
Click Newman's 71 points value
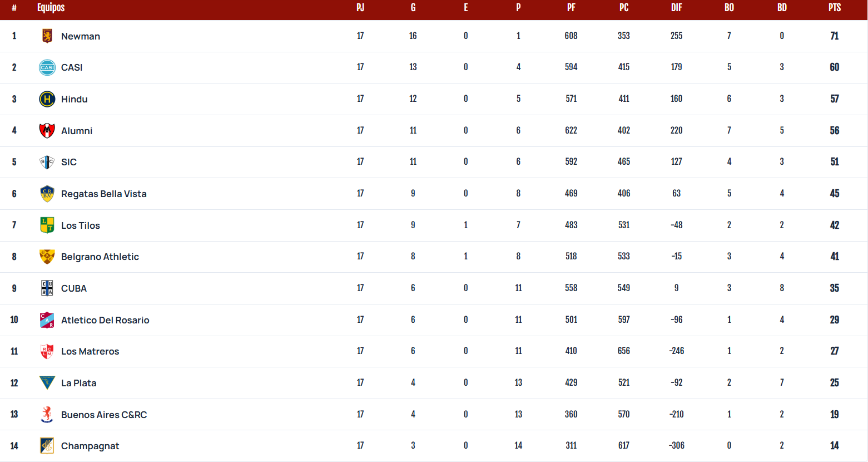pyautogui.click(x=835, y=36)
